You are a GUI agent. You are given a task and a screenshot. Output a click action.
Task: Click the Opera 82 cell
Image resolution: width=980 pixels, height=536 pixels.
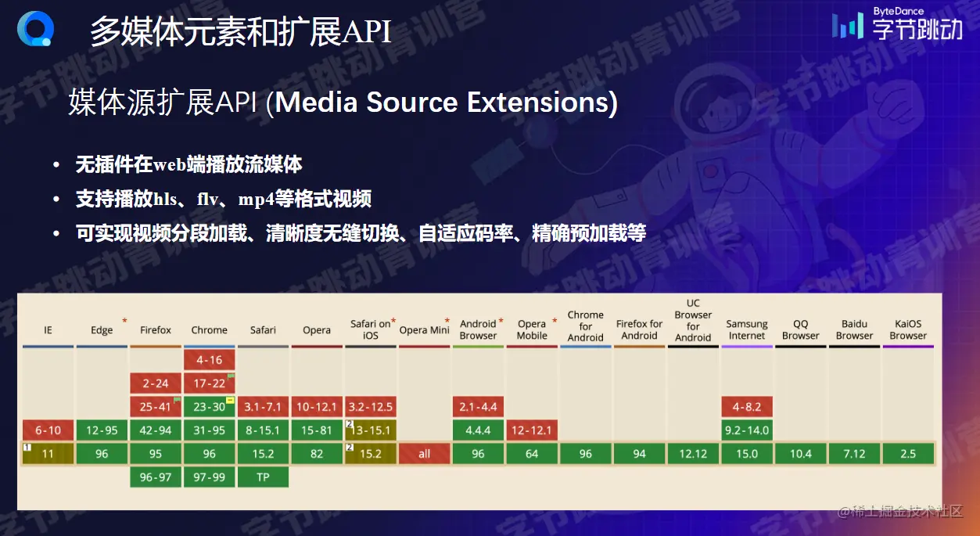click(x=317, y=454)
